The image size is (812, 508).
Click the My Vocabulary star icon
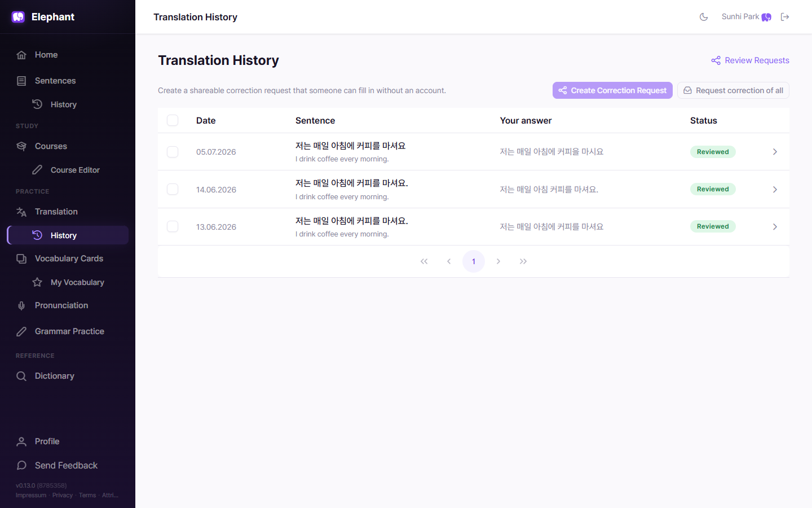point(37,282)
